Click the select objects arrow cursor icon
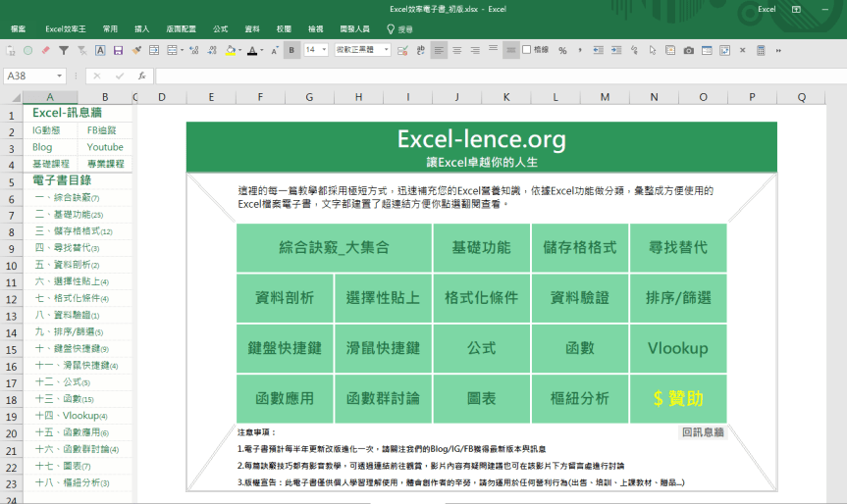 (653, 50)
